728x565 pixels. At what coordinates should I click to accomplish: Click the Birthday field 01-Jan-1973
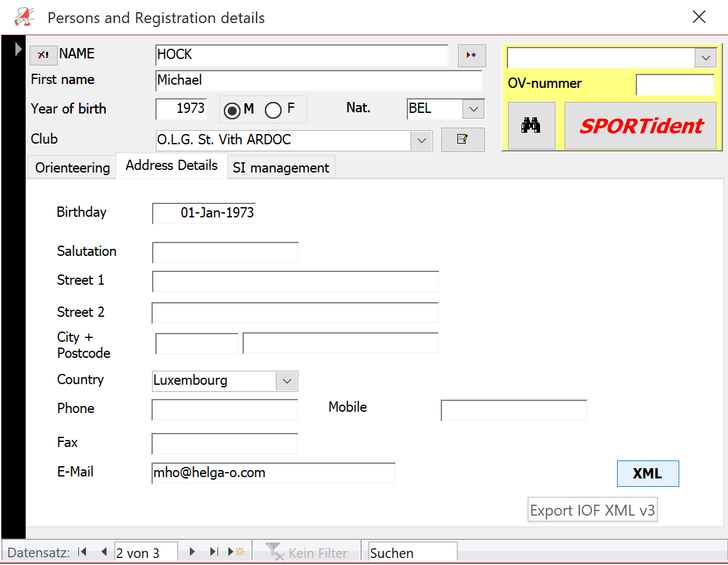[203, 213]
